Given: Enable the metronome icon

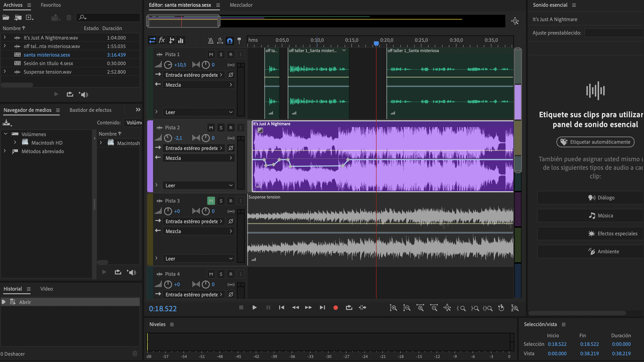Looking at the screenshot, I should [x=210, y=40].
